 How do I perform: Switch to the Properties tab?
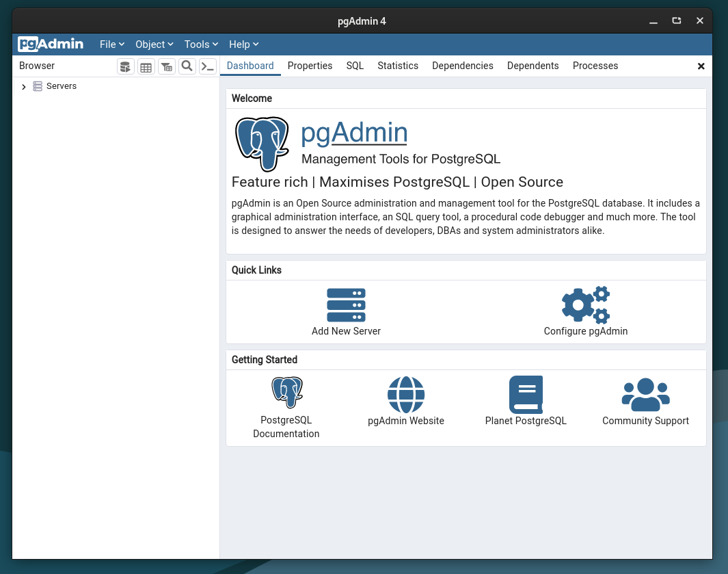[x=310, y=66]
